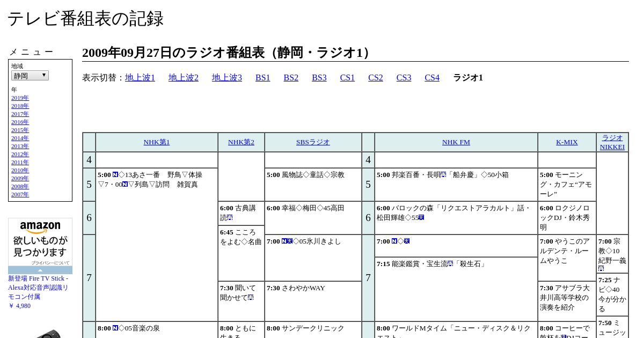Click the N icon after 7・00 in NHK第1
Screen dimensions: 644x338
click(x=125, y=185)
